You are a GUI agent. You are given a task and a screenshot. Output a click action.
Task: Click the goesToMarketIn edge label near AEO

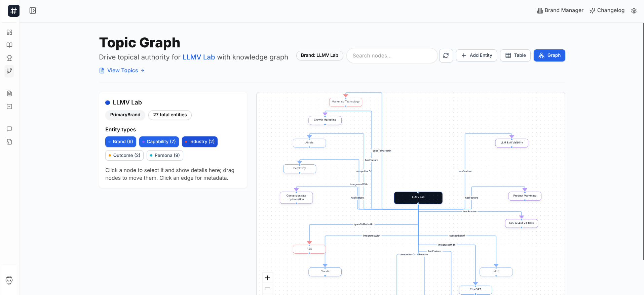point(364,224)
